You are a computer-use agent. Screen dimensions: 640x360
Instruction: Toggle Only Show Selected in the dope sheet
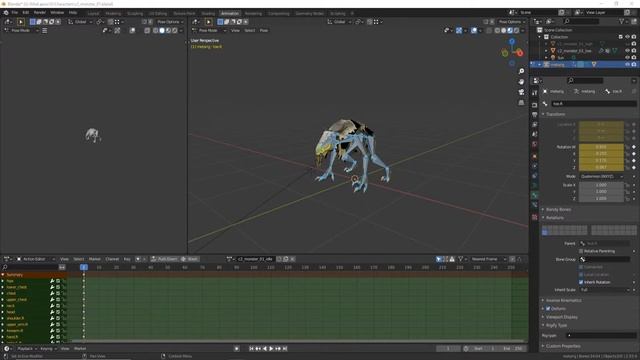439,259
